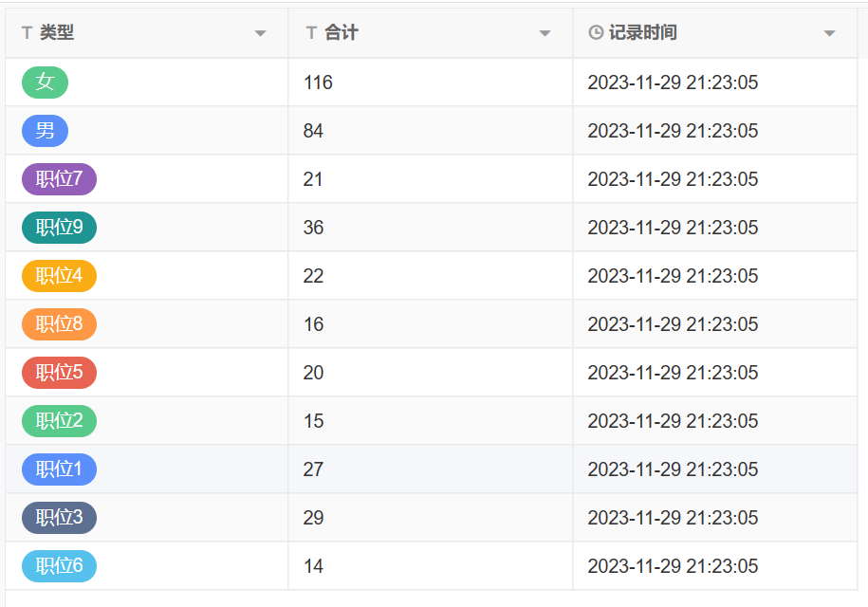Click the orange 职位8 tag
The width and height of the screenshot is (868, 607).
(59, 324)
